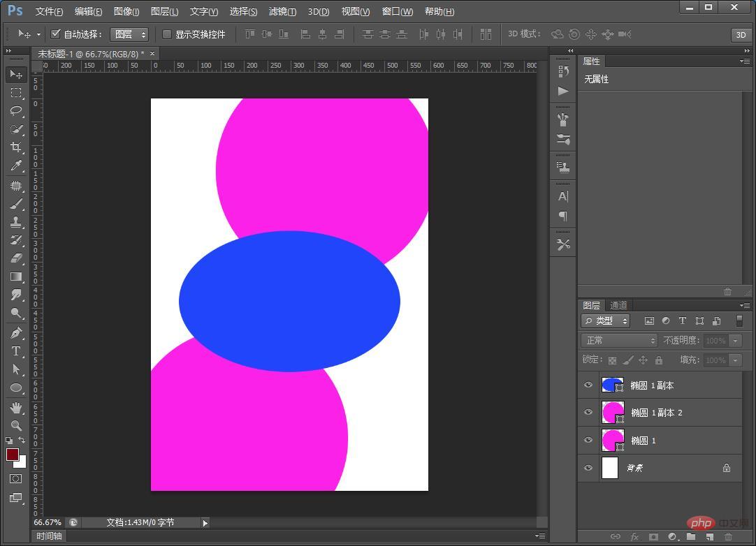Screen dimensions: 756x546
Task: Select the Pen tool
Action: [16, 333]
